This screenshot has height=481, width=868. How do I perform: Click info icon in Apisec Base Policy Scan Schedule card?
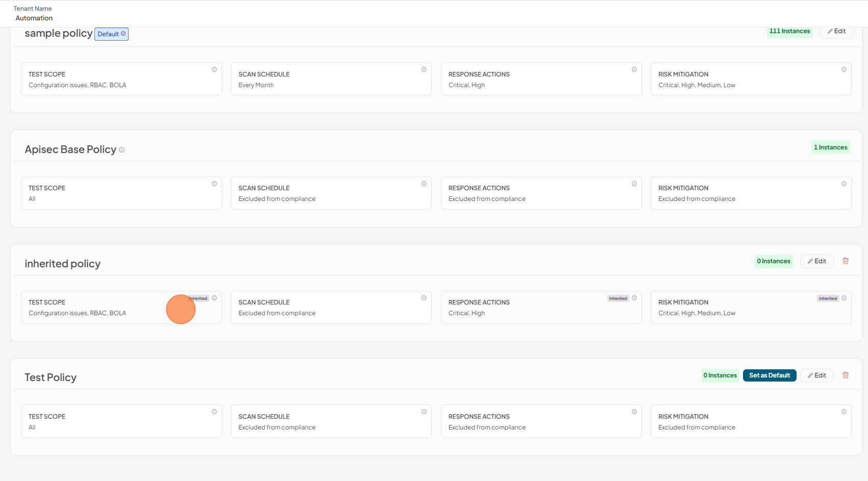[424, 184]
